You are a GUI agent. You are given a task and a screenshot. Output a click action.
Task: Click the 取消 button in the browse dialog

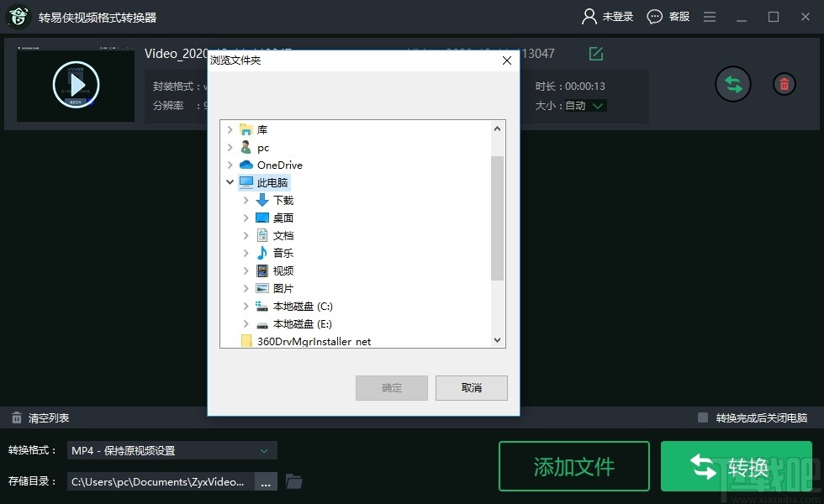[x=471, y=388]
